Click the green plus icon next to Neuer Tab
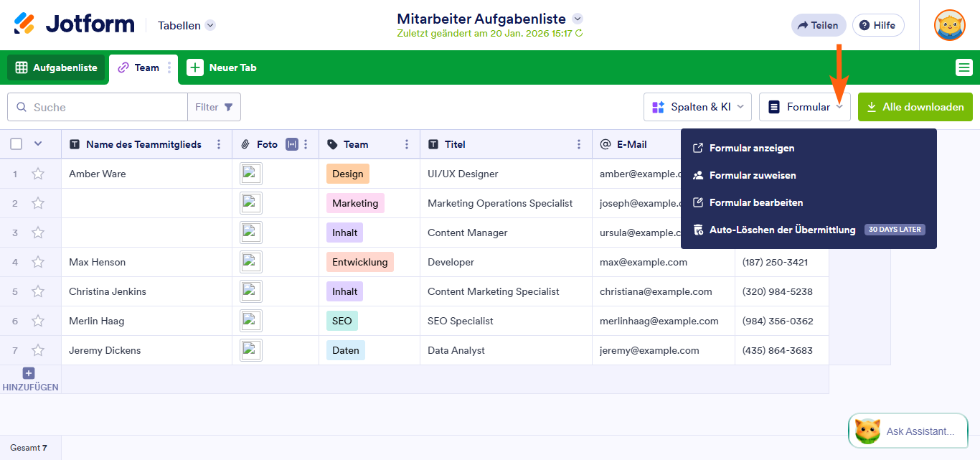Image resolution: width=980 pixels, height=460 pixels. click(x=194, y=67)
